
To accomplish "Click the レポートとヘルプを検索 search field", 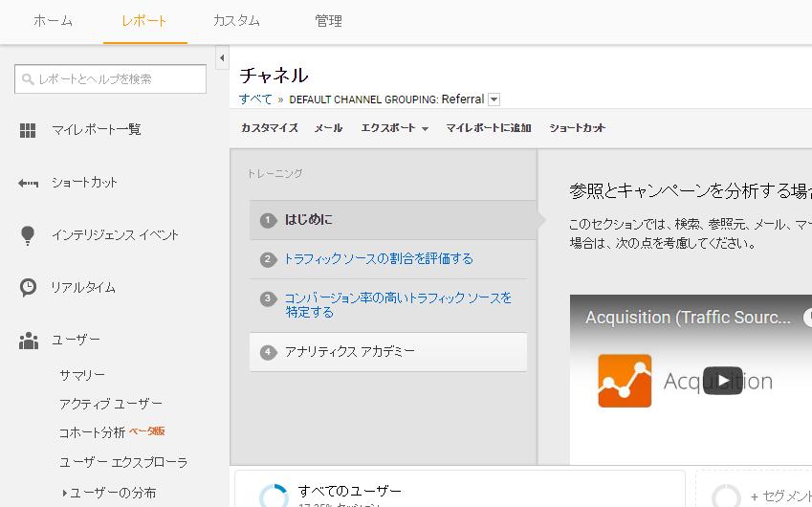I will coord(110,79).
